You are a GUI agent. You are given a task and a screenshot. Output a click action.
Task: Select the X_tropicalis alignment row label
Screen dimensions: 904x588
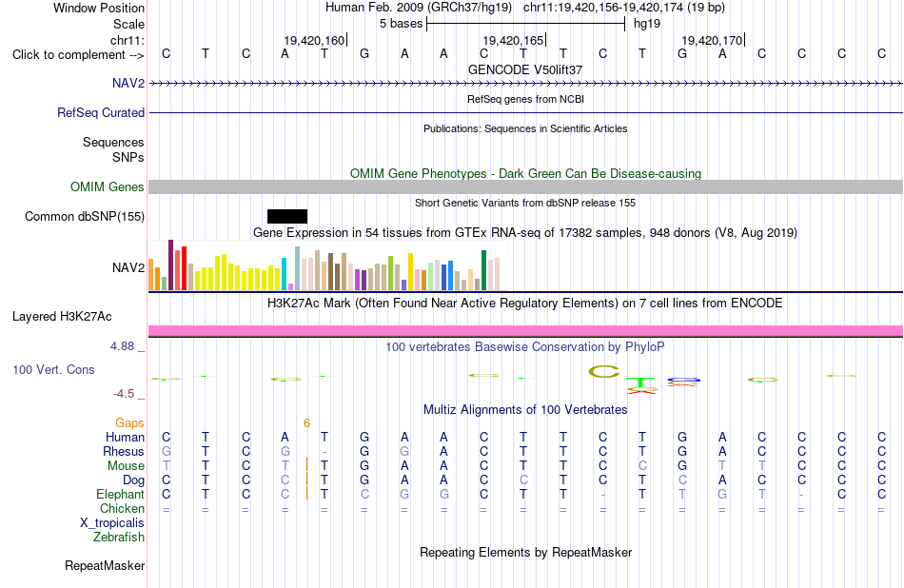pyautogui.click(x=112, y=523)
